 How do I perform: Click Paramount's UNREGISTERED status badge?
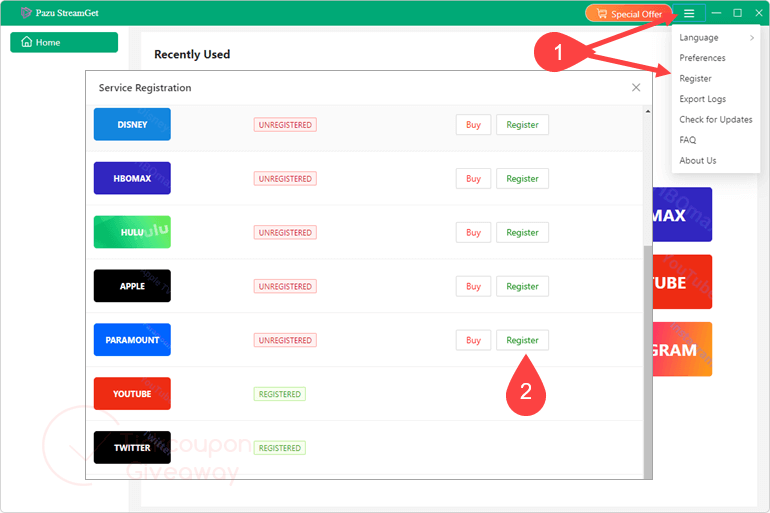point(285,340)
